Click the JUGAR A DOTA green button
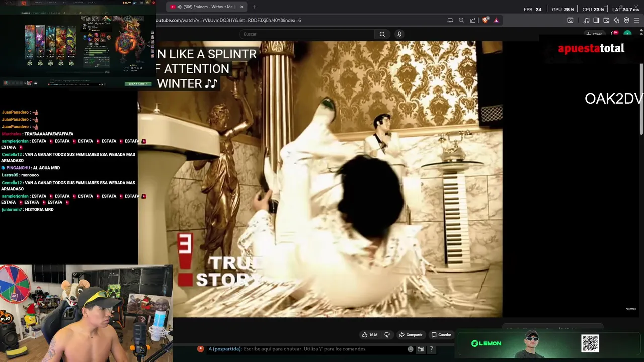 [x=138, y=84]
